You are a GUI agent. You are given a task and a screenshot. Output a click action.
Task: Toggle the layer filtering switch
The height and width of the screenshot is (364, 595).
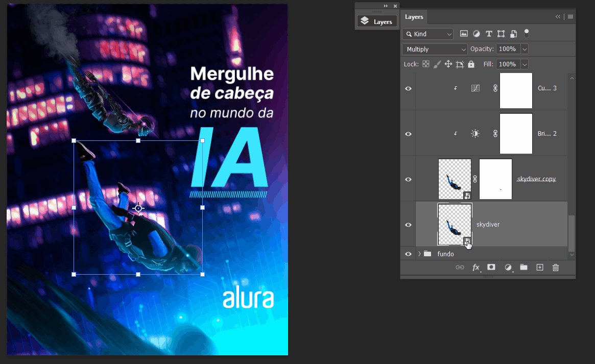[527, 33]
